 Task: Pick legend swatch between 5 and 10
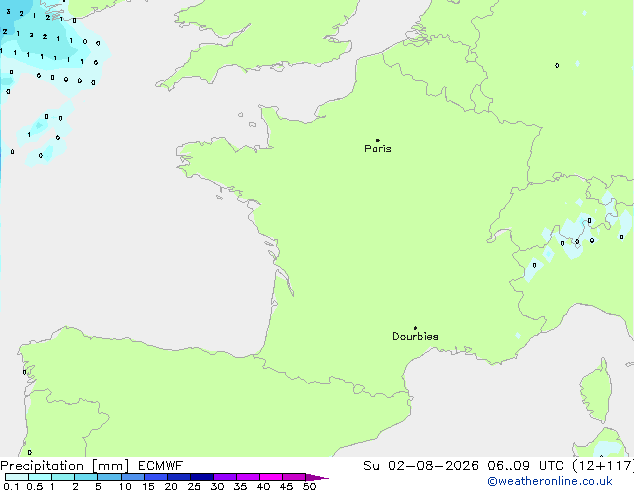click(x=110, y=477)
